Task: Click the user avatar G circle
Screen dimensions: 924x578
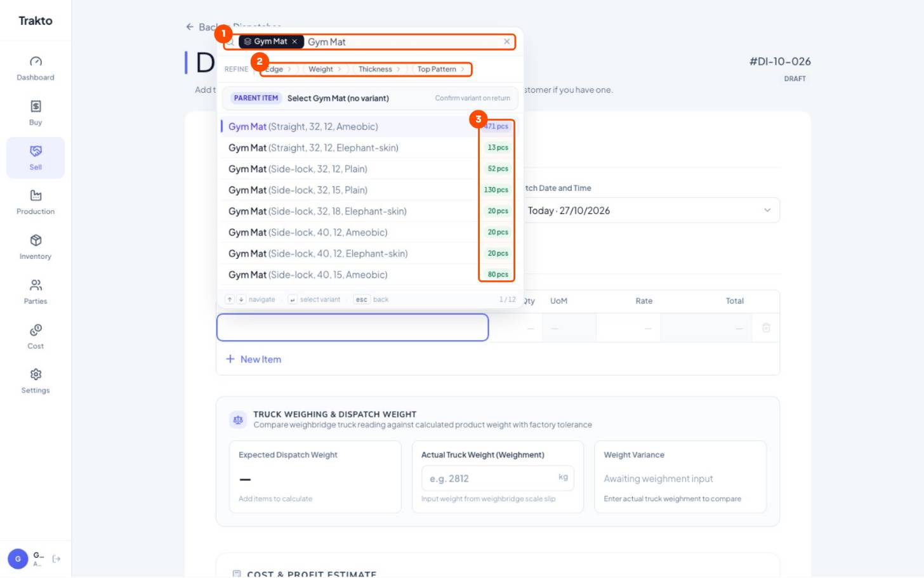Action: pos(18,559)
